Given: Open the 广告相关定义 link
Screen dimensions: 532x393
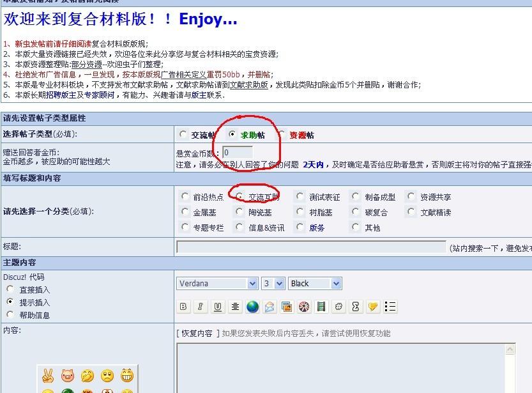Looking at the screenshot, I should point(183,75).
